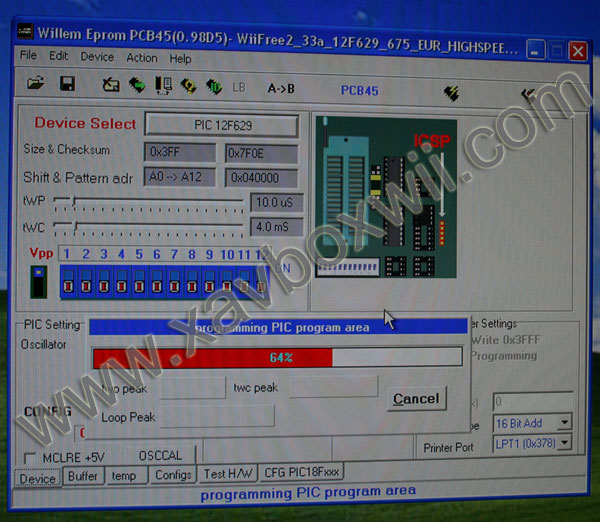Open the Help menu

pyautogui.click(x=180, y=59)
